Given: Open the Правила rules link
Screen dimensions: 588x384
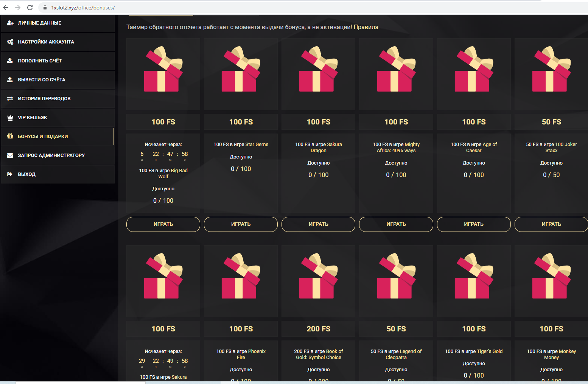Looking at the screenshot, I should click(x=366, y=27).
